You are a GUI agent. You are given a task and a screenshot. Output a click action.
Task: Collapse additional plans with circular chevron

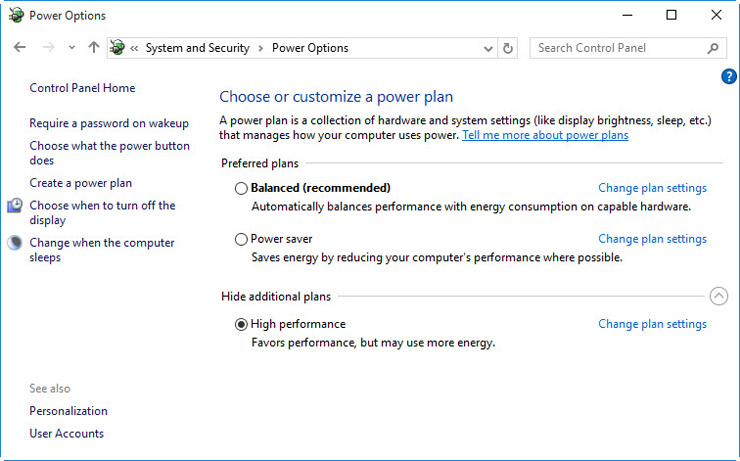coord(719,296)
